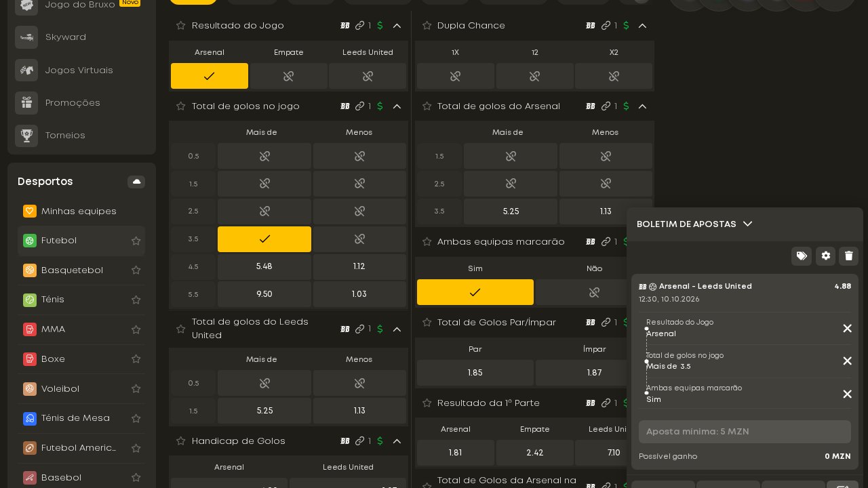Click the dollar cashout icon on Resultado do Jogo
This screenshot has width=868, height=488.
(380, 26)
